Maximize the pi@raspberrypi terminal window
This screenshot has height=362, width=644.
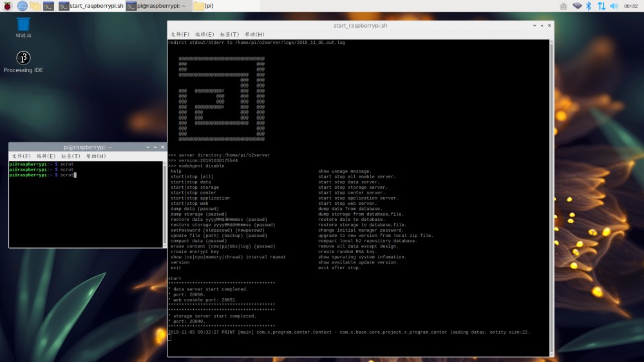[155, 147]
